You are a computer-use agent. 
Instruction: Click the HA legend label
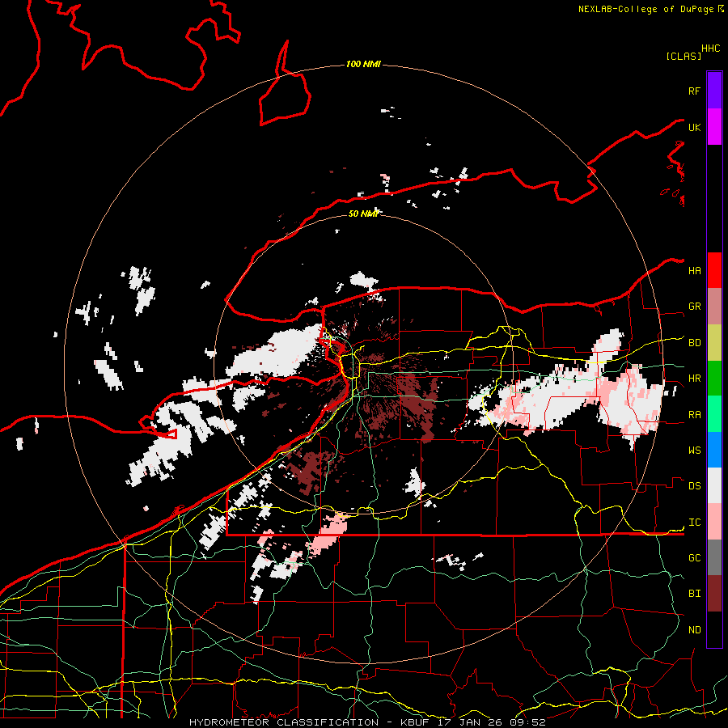[694, 271]
